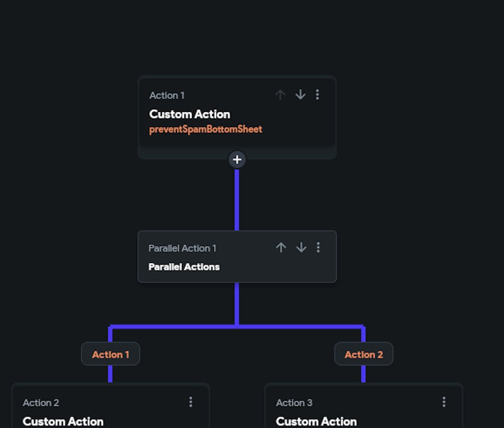504x428 pixels.
Task: Open Parallel Action 1 options menu
Action: click(318, 247)
